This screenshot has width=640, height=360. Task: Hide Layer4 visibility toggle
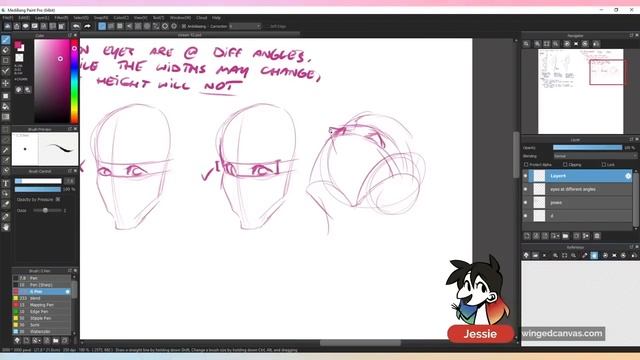526,176
